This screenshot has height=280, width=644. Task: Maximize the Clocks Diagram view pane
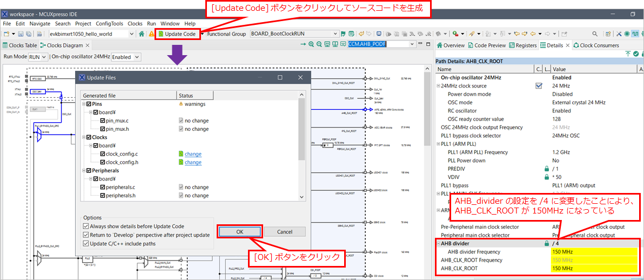[428, 44]
